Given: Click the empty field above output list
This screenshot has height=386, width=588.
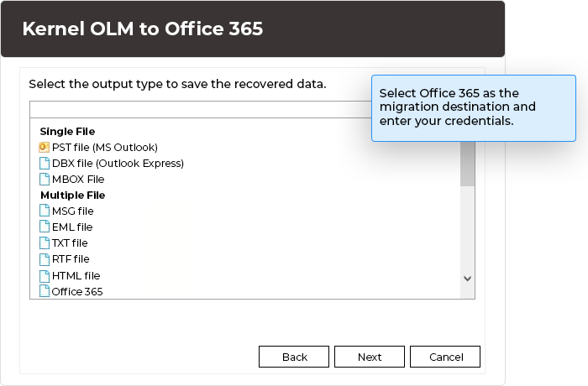Looking at the screenshot, I should pyautogui.click(x=200, y=109).
